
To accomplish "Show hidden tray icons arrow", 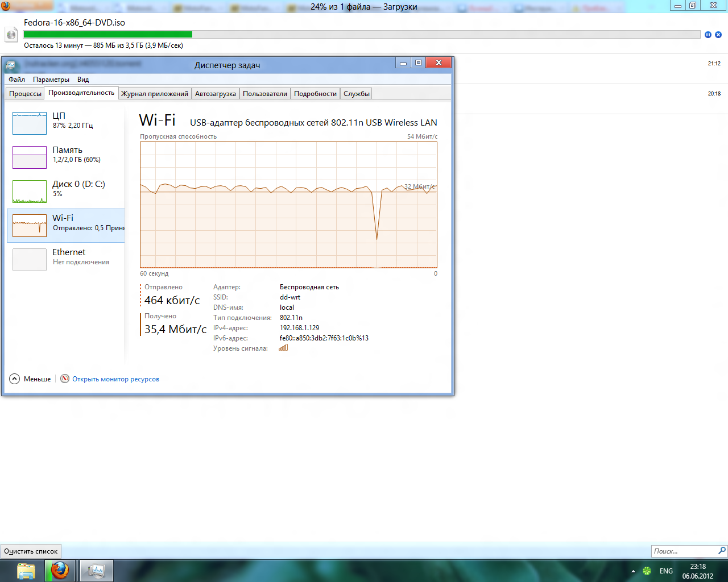I will point(633,571).
